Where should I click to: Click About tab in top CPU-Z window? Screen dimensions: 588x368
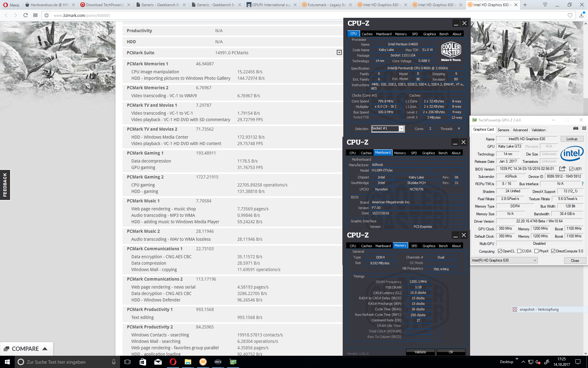[x=457, y=34]
